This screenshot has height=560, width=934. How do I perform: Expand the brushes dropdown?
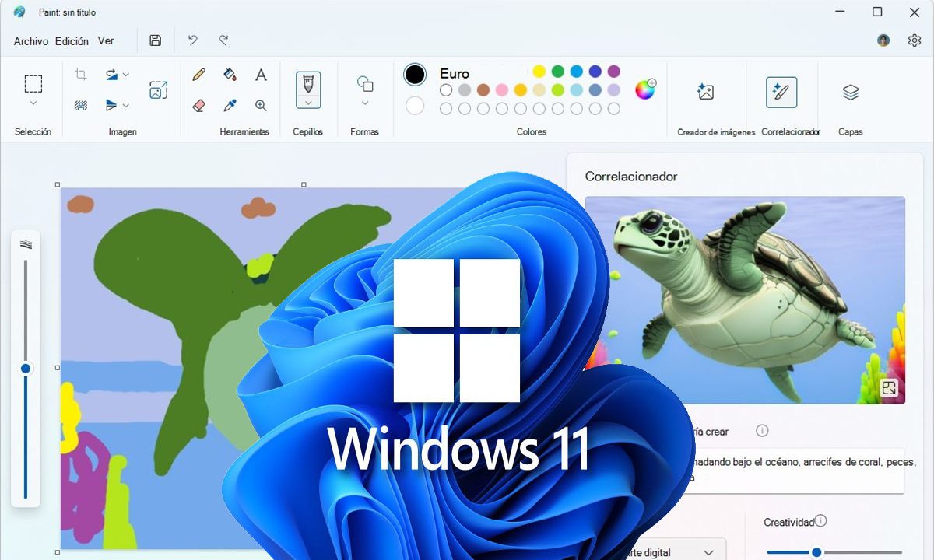pos(308,103)
